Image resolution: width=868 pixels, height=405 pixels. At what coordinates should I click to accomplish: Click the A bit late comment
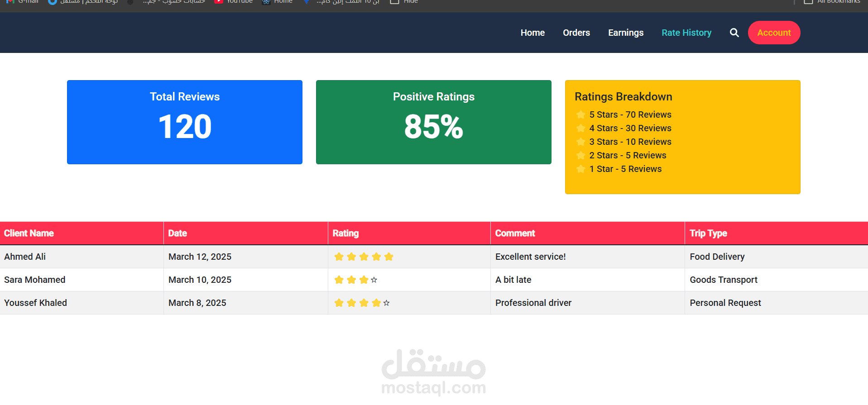513,280
